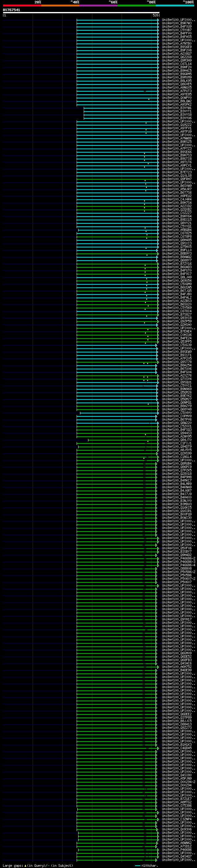This screenshot has height=868, width=197.
Task: Select hit label UniRef100_B3VVW1
Action: [177, 108]
